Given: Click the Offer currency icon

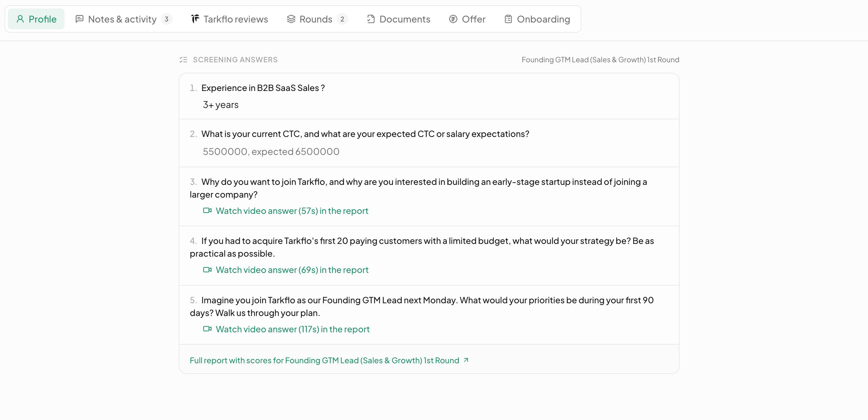Looking at the screenshot, I should coord(453,19).
